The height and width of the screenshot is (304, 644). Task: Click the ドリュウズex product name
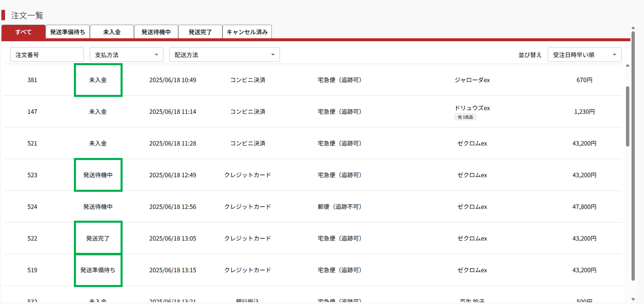472,108
